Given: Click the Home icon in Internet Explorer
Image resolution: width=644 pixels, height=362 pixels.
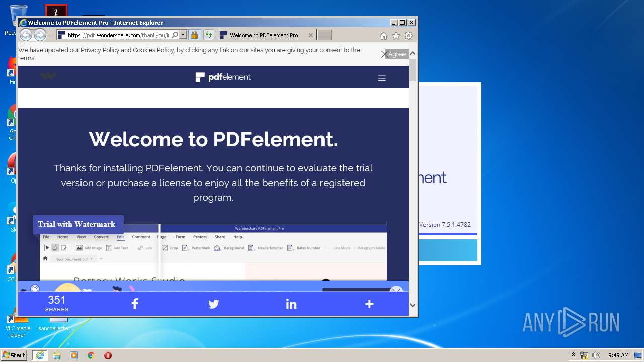Looking at the screenshot, I should [383, 36].
